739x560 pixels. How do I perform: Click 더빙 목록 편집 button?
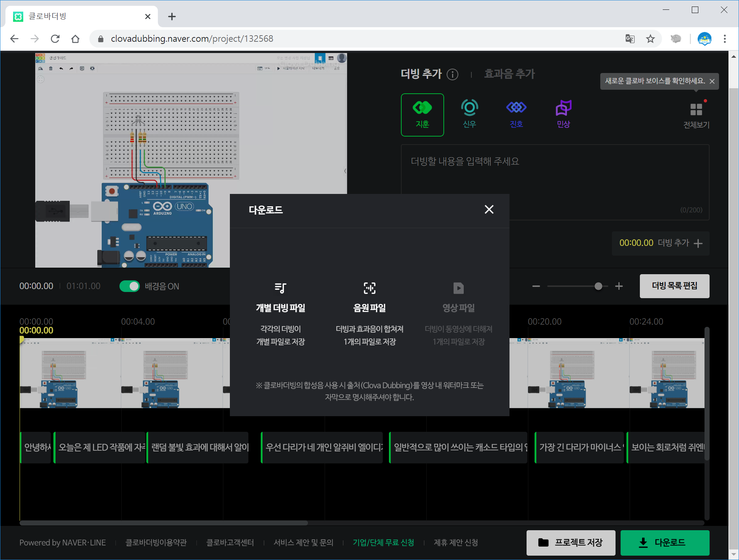tap(674, 286)
